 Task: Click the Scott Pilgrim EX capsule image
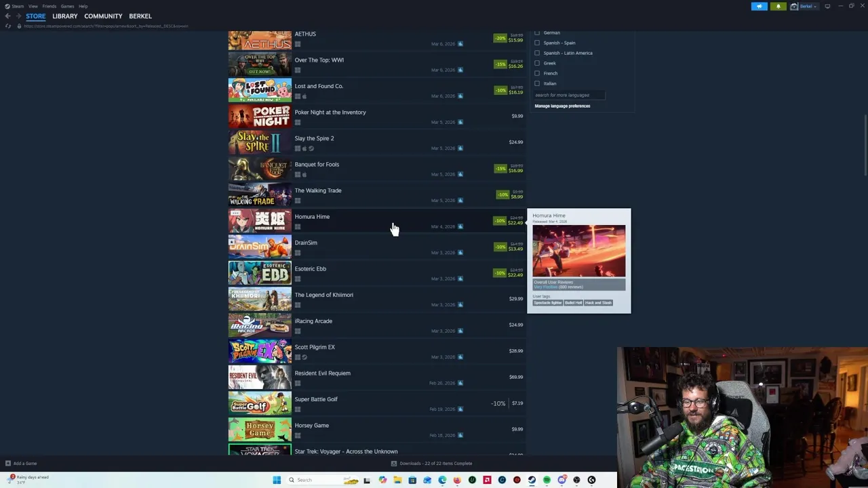click(x=260, y=351)
